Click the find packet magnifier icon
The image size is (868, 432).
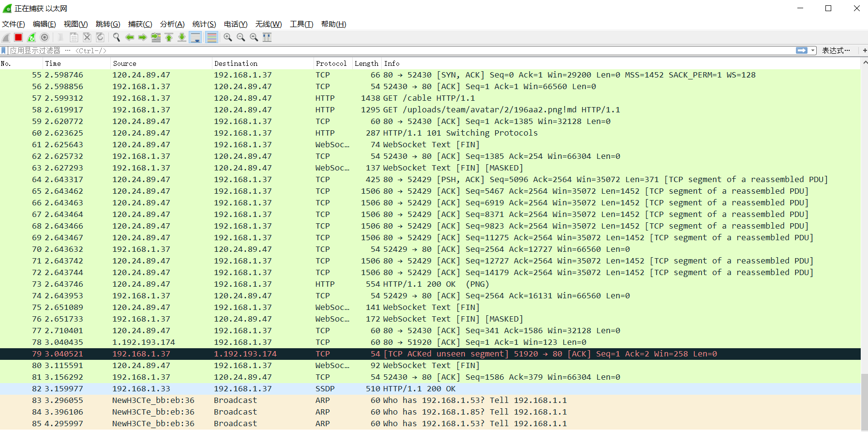[116, 37]
